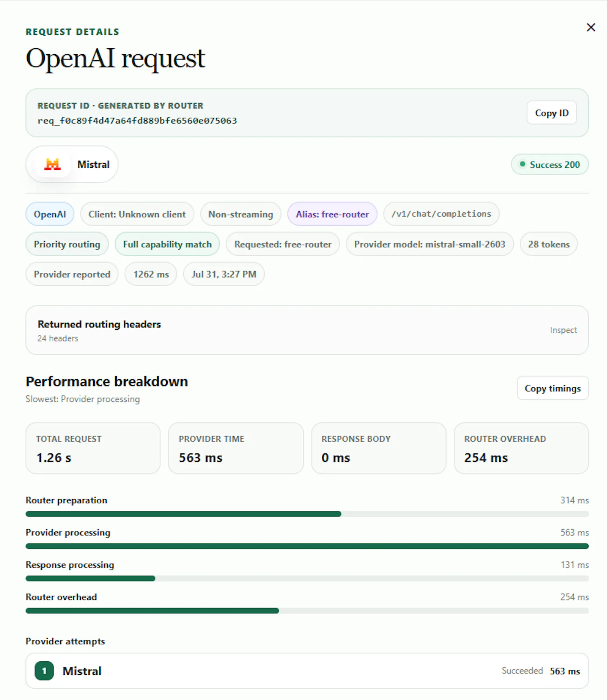Screen dimensions: 607x700
Task: Click the attempt number 1 badge
Action: [44, 671]
